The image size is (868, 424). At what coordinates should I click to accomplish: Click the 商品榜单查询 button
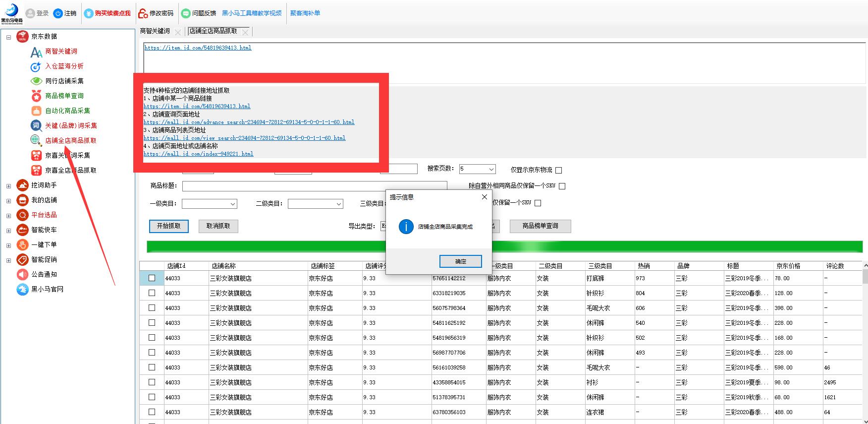click(x=541, y=226)
